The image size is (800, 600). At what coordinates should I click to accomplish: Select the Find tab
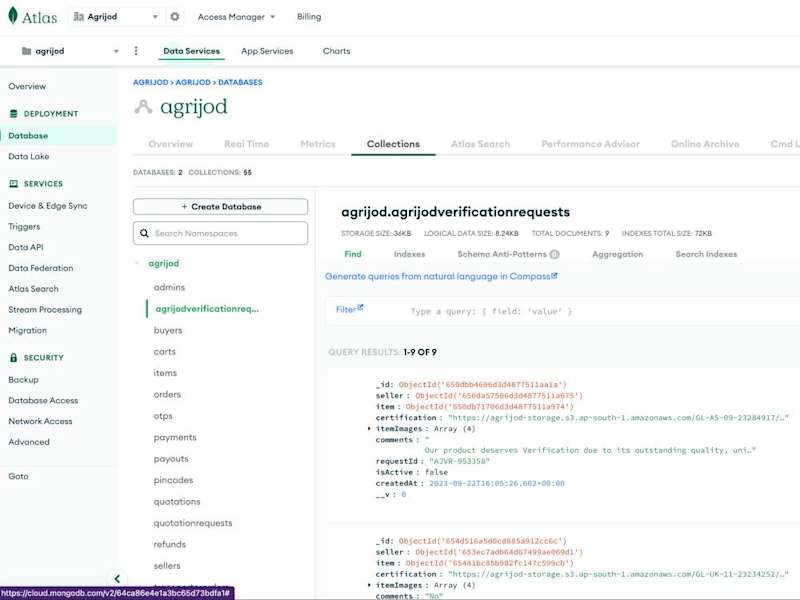point(353,254)
